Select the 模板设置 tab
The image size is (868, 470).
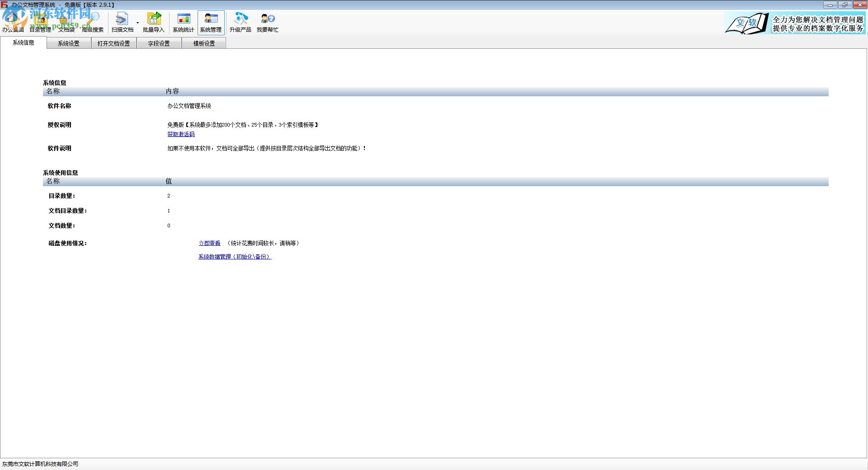[204, 43]
